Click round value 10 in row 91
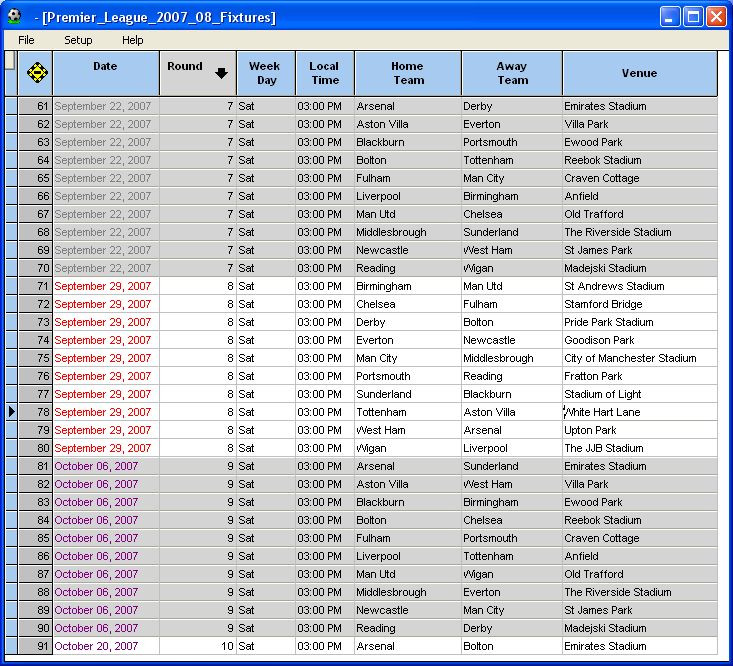Image resolution: width=733 pixels, height=666 pixels. click(x=198, y=646)
